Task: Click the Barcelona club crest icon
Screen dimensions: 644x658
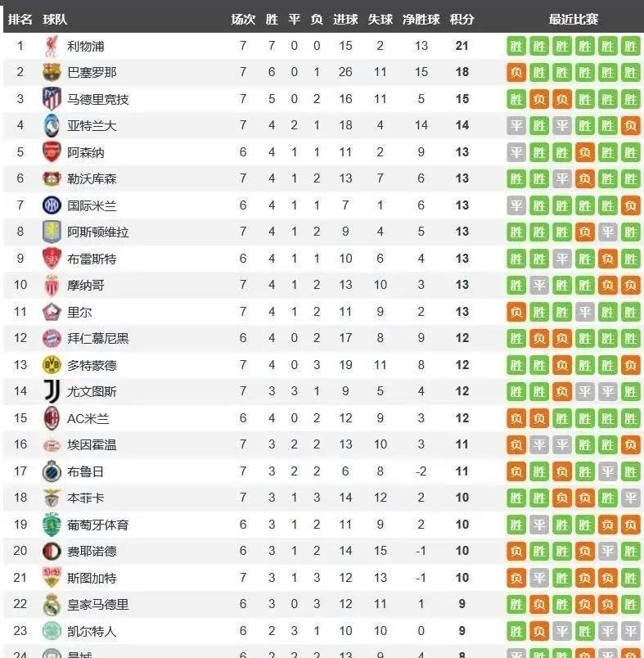Action: pos(52,72)
